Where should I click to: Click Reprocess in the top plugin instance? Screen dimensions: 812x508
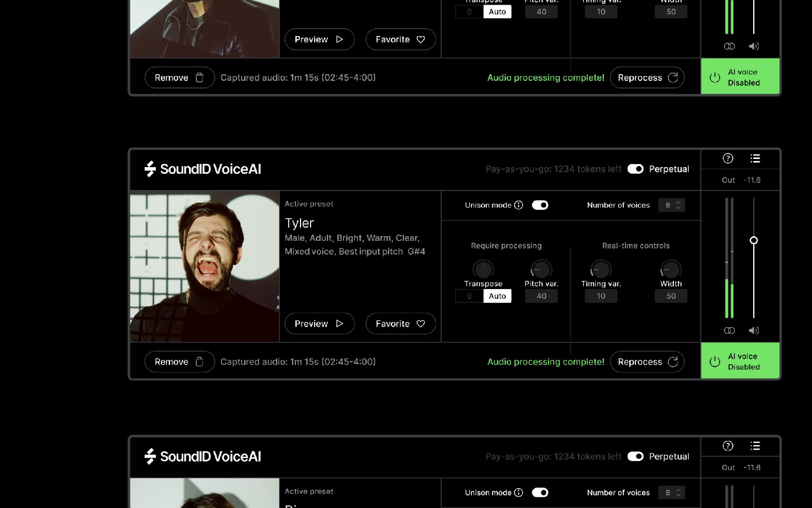tap(647, 77)
